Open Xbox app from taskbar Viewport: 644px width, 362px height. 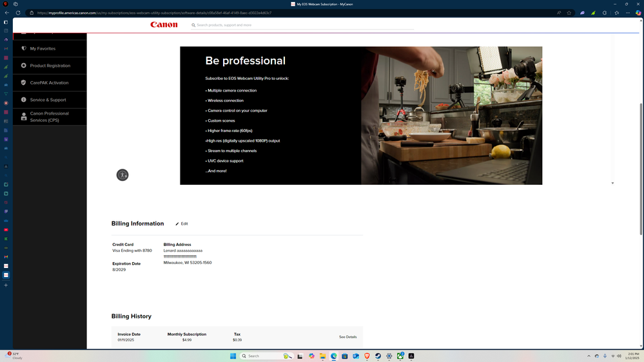[x=400, y=356]
